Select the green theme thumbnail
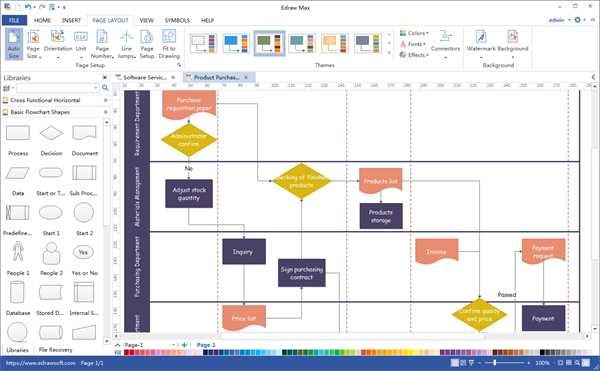 coord(269,43)
